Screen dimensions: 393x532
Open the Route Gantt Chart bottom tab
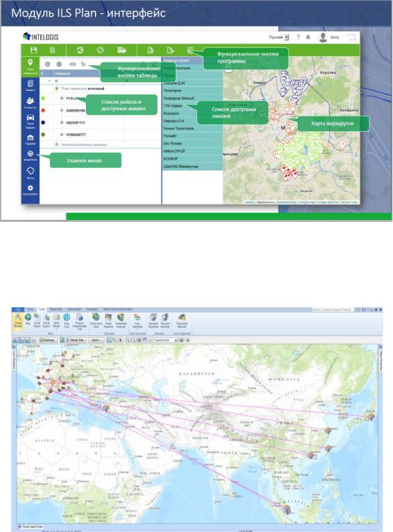coord(30,527)
